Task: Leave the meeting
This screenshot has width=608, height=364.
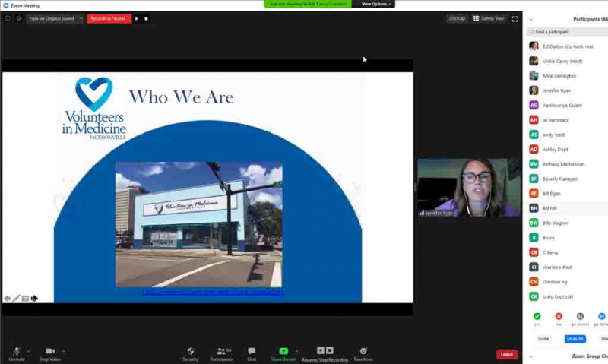Action: pyautogui.click(x=507, y=354)
